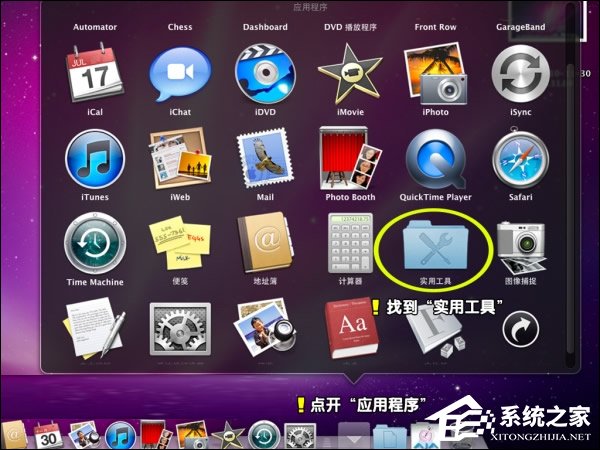
Task: Open the 实用工具 utilities folder
Action: click(x=435, y=243)
